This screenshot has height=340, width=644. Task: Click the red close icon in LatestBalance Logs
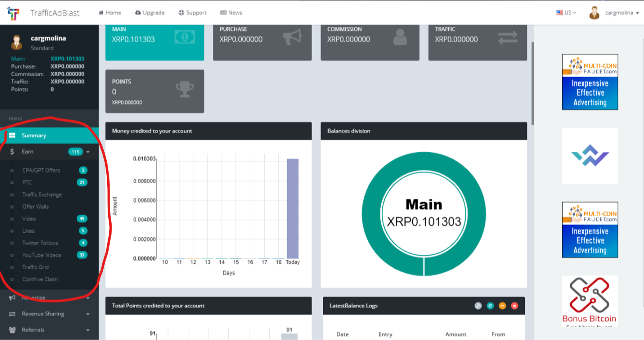click(x=514, y=306)
